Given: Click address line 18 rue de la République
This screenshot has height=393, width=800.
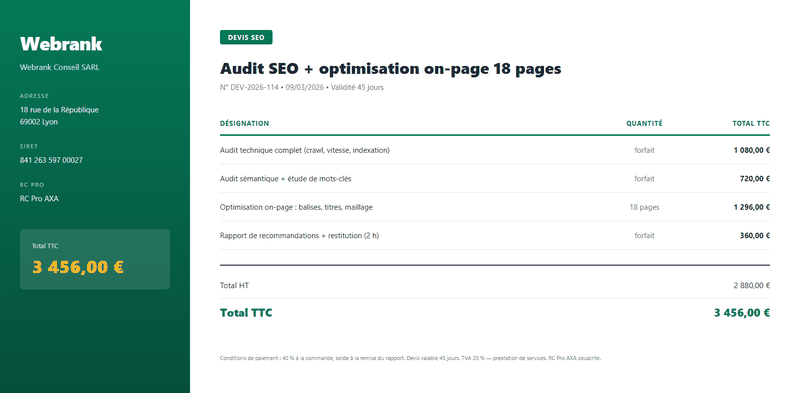Looking at the screenshot, I should 59,110.
